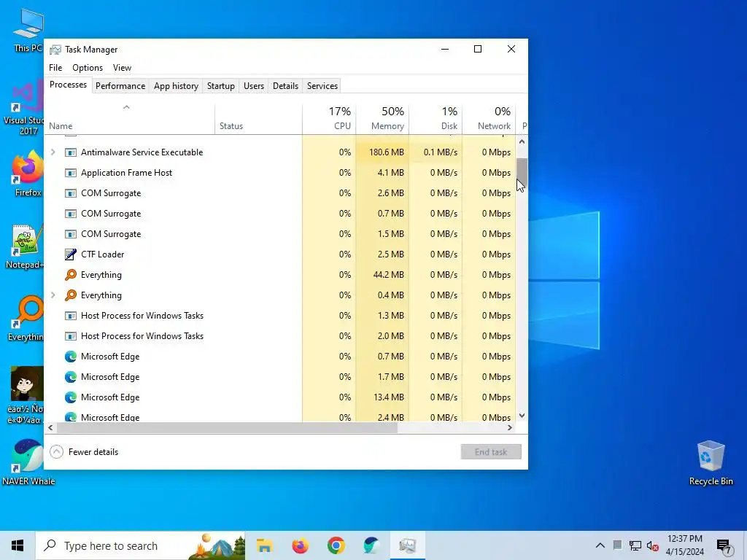Switch to the Users tab

pyautogui.click(x=253, y=86)
